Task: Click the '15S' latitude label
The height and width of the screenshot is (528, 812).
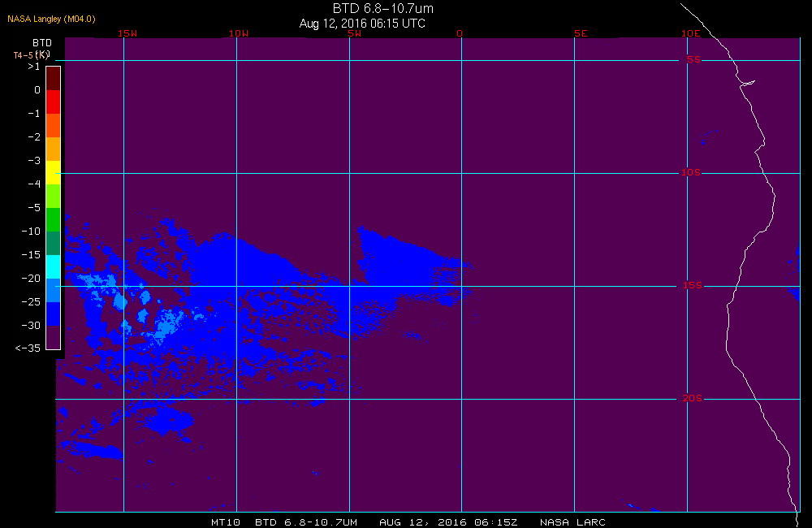Action: tap(693, 285)
